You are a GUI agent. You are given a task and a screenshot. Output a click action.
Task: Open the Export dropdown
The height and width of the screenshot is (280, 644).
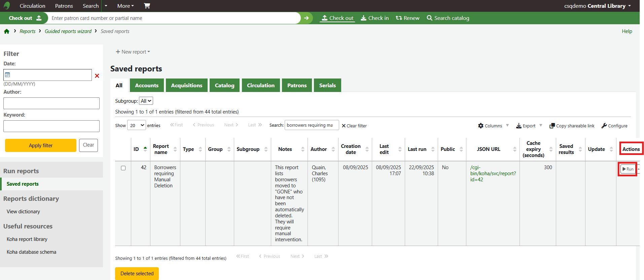click(x=526, y=126)
